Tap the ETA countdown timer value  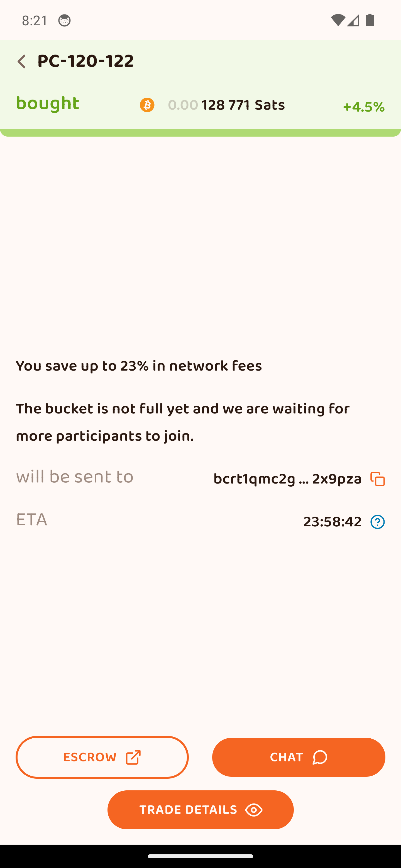click(332, 522)
